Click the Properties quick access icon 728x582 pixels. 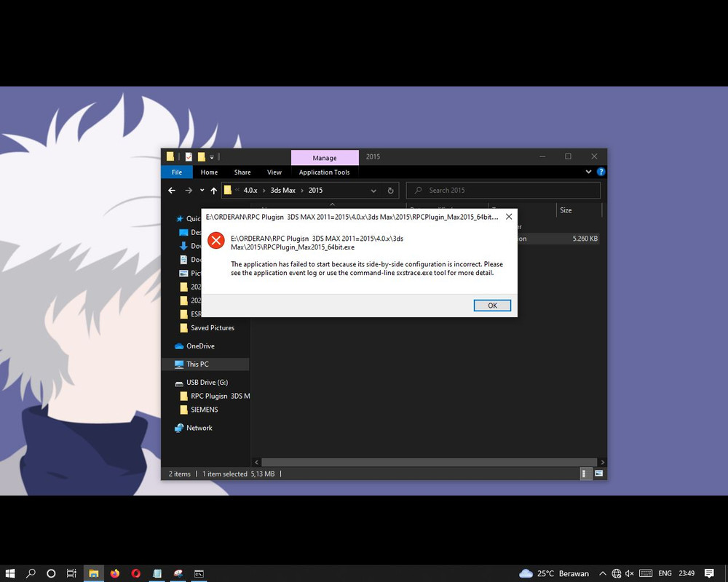pyautogui.click(x=189, y=157)
